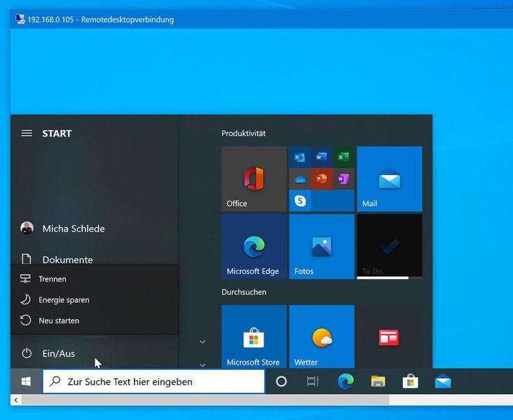513x420 pixels.
Task: Launch Edge from the taskbar
Action: pos(346,381)
